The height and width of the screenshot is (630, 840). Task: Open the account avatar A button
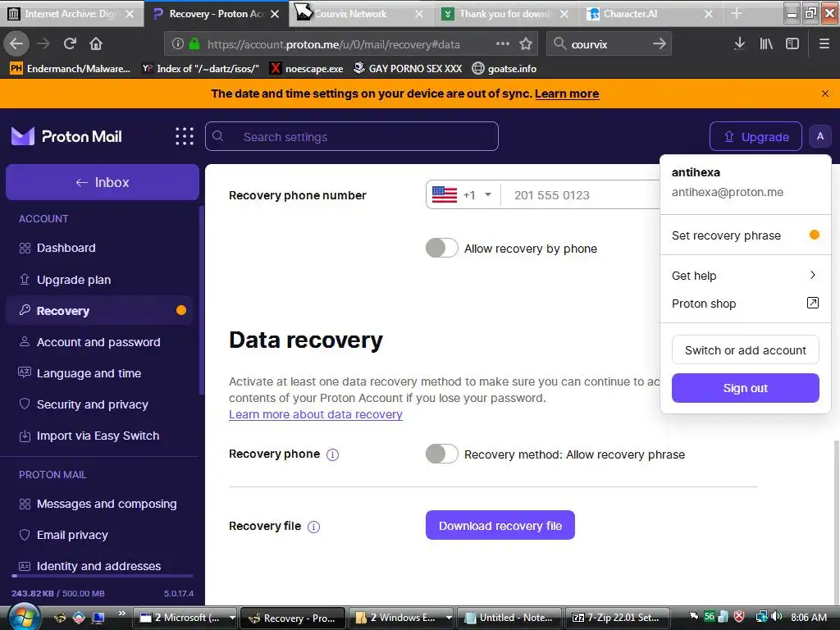click(x=819, y=137)
